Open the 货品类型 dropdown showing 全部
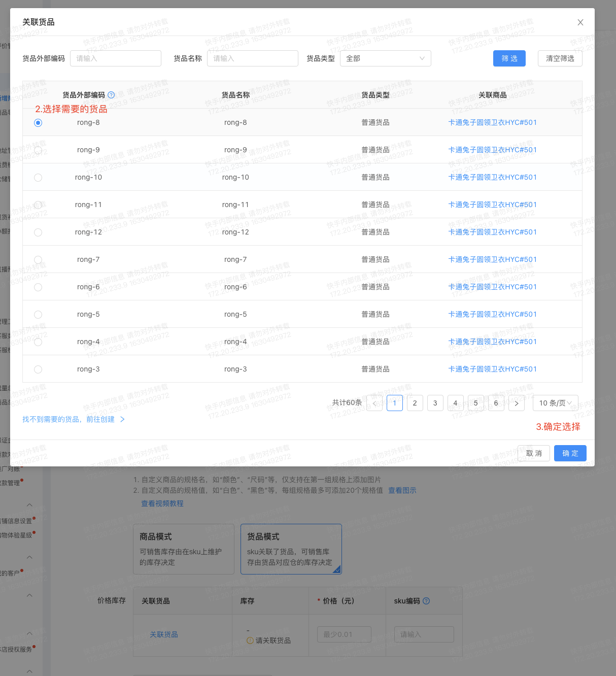This screenshot has width=616, height=676. click(386, 58)
